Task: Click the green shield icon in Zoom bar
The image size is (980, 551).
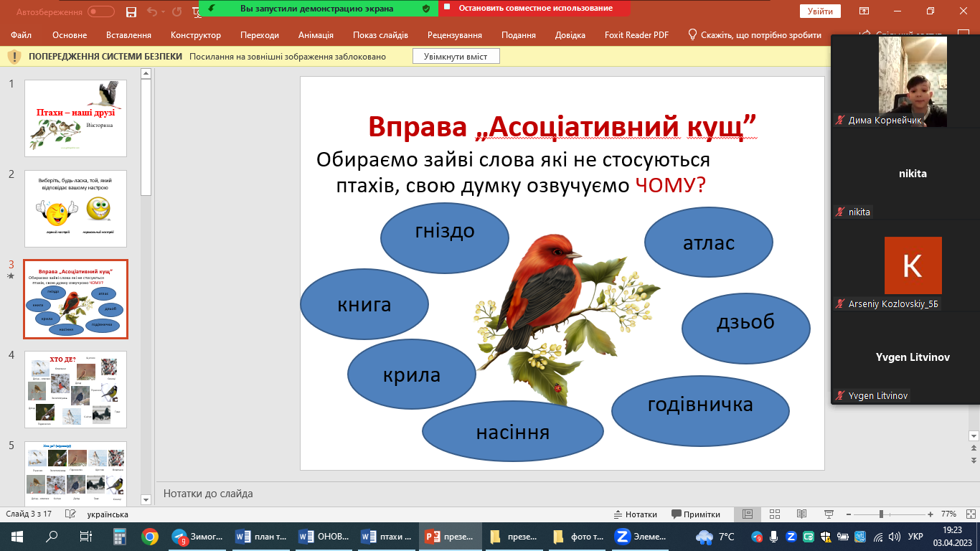Action: tap(426, 9)
